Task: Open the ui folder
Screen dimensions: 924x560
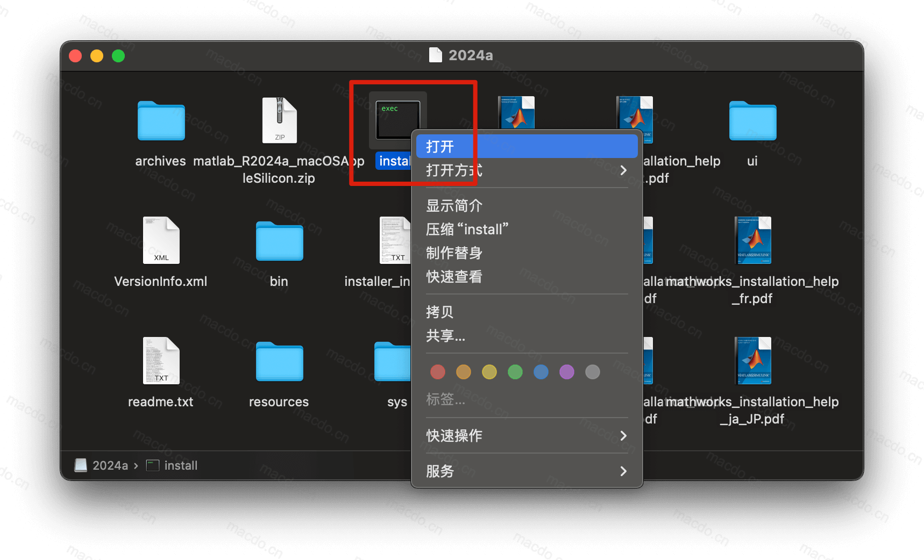Action: (x=752, y=121)
